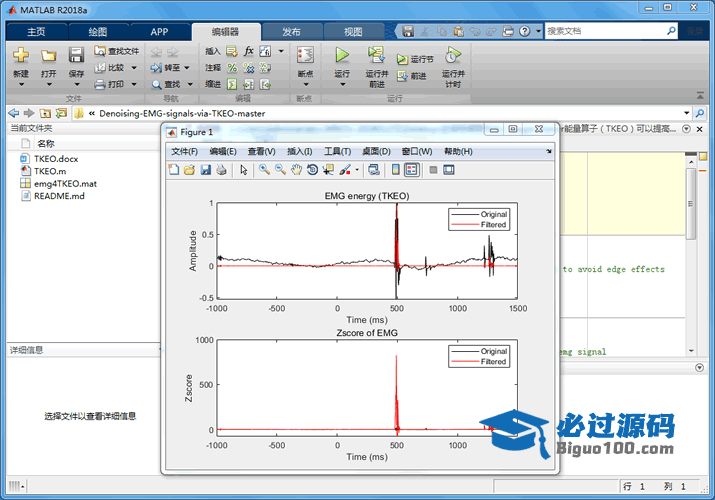Select the Pan hand tool in Figure
The height and width of the screenshot is (500, 715).
pyautogui.click(x=296, y=170)
